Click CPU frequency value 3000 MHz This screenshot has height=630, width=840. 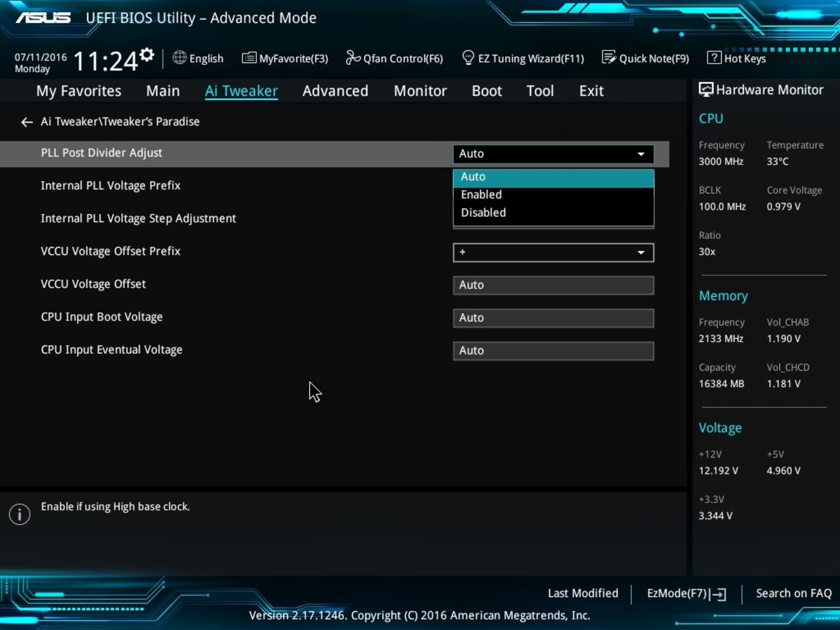point(721,161)
